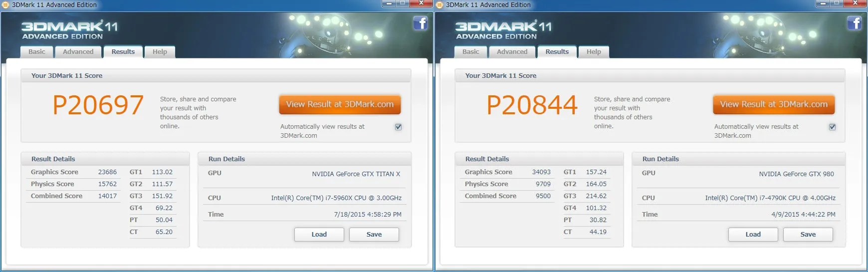Screen dimensions: 868x272
Task: Click Graphics Score value 23686
Action: tap(107, 172)
